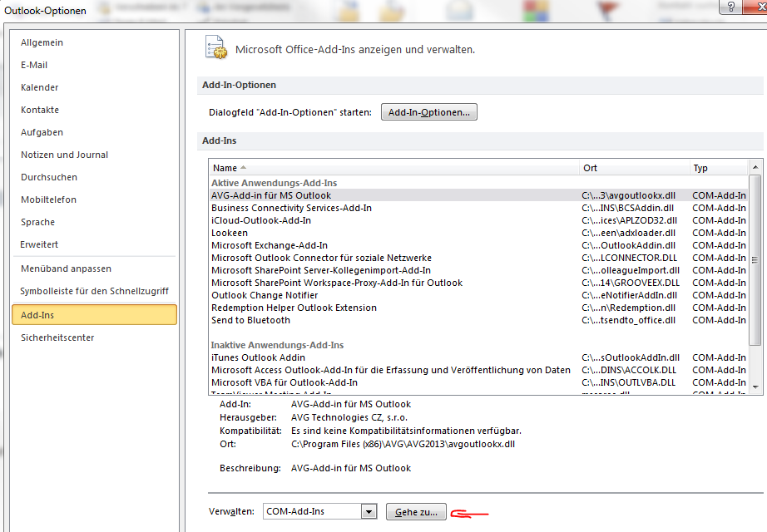Click the Inaktive Anwendungs-Add-Ins group header
Viewport: 767px width, 532px height.
pos(277,345)
